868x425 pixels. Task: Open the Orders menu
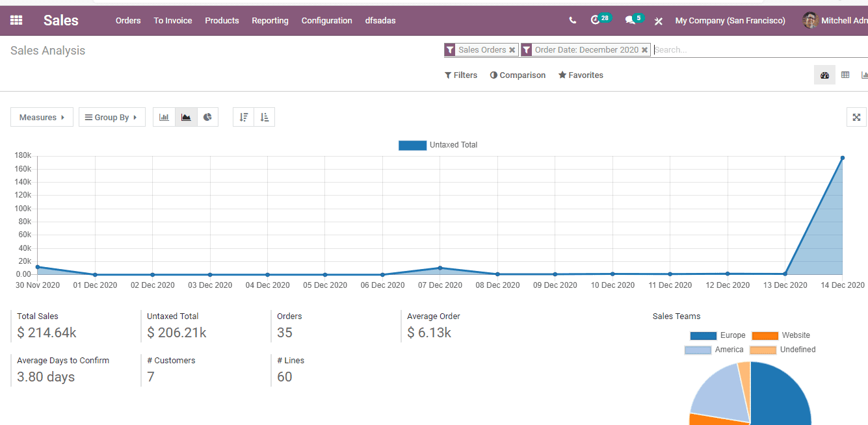click(x=128, y=21)
